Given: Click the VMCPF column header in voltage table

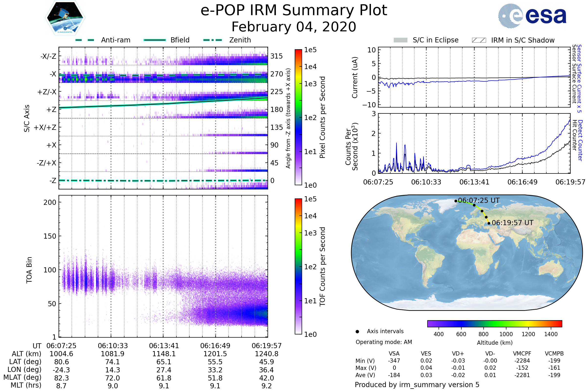Looking at the screenshot, I should pyautogui.click(x=522, y=354).
